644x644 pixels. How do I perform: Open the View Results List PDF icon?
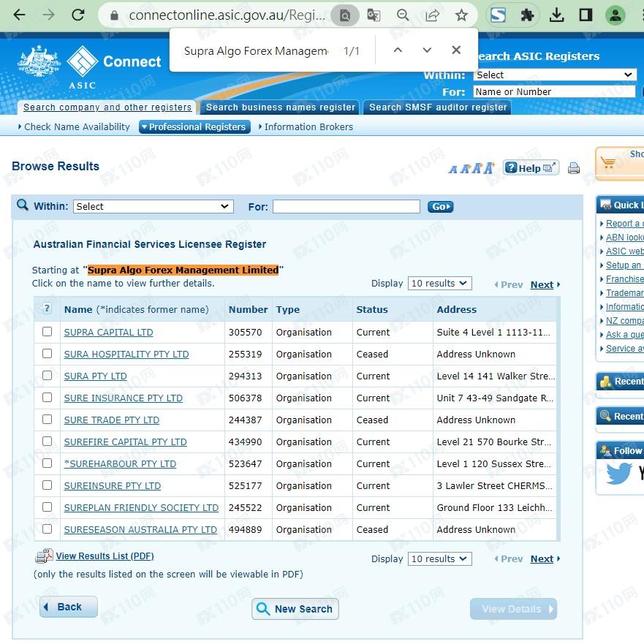(44, 556)
